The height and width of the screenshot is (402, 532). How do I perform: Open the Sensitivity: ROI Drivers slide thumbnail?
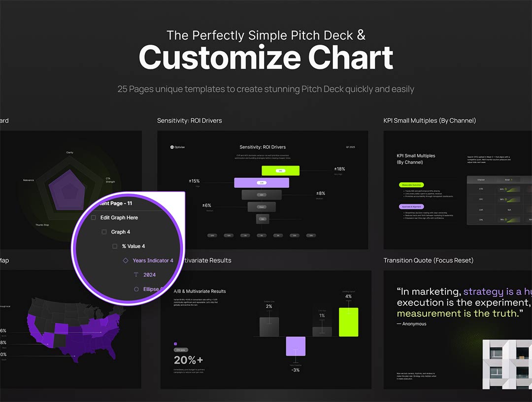[x=263, y=190]
